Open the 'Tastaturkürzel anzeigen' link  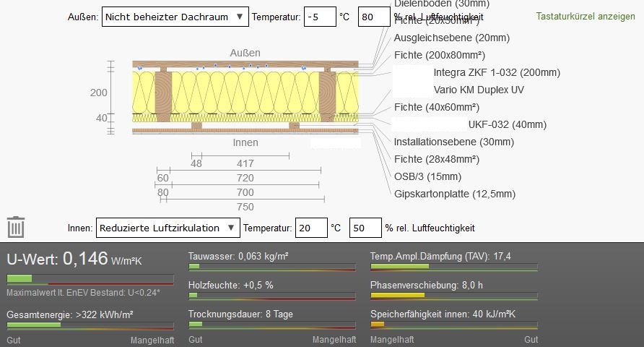[586, 17]
